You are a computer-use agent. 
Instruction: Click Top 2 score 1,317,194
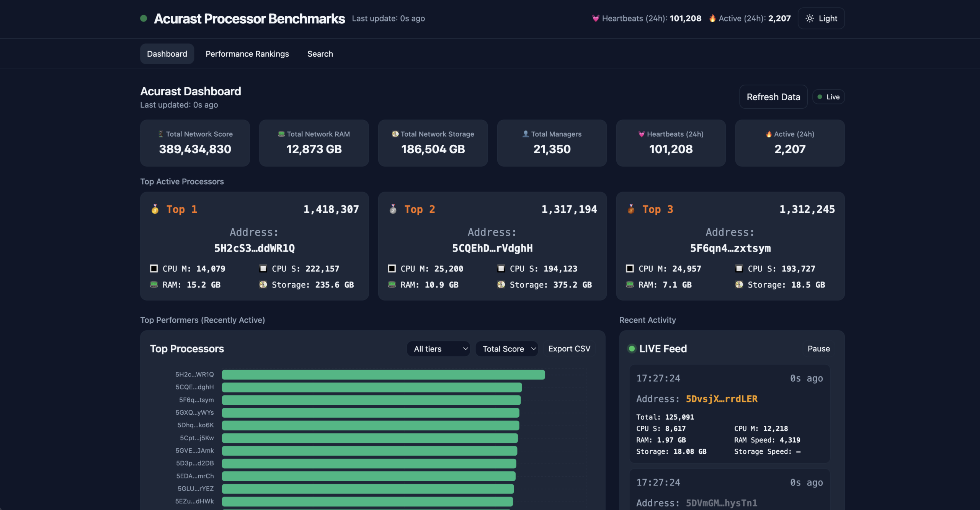click(x=569, y=209)
